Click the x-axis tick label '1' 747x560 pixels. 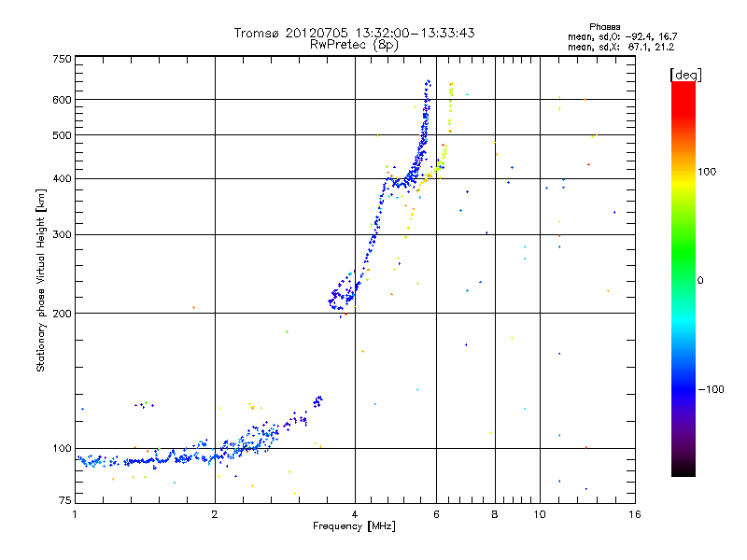click(75, 514)
